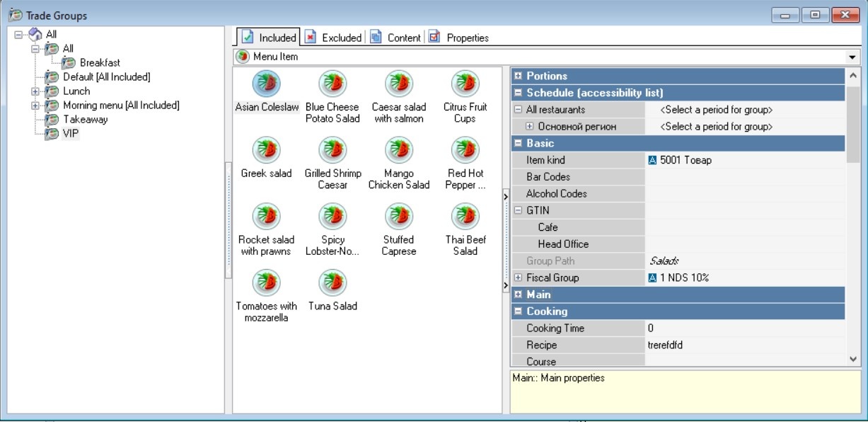
Task: Select the Citrus Fruit Cups icon
Action: pyautogui.click(x=465, y=84)
